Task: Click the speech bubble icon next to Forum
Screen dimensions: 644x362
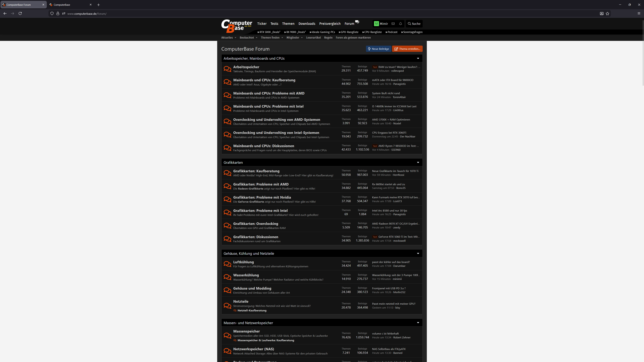Action: coord(357,22)
